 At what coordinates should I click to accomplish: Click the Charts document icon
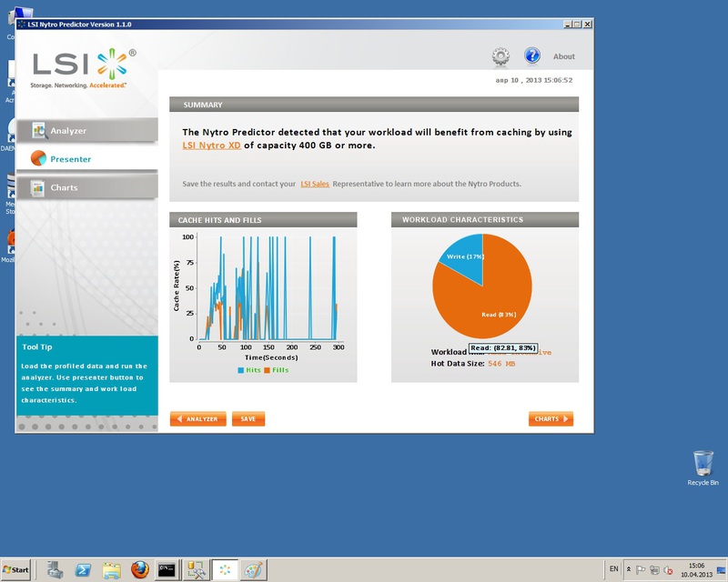pyautogui.click(x=37, y=187)
